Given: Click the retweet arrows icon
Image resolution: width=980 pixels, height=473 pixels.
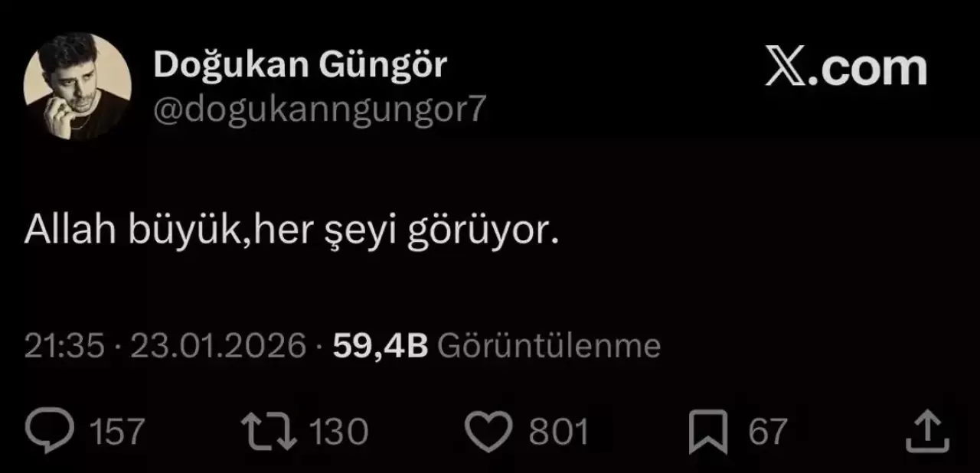Looking at the screenshot, I should [x=269, y=432].
